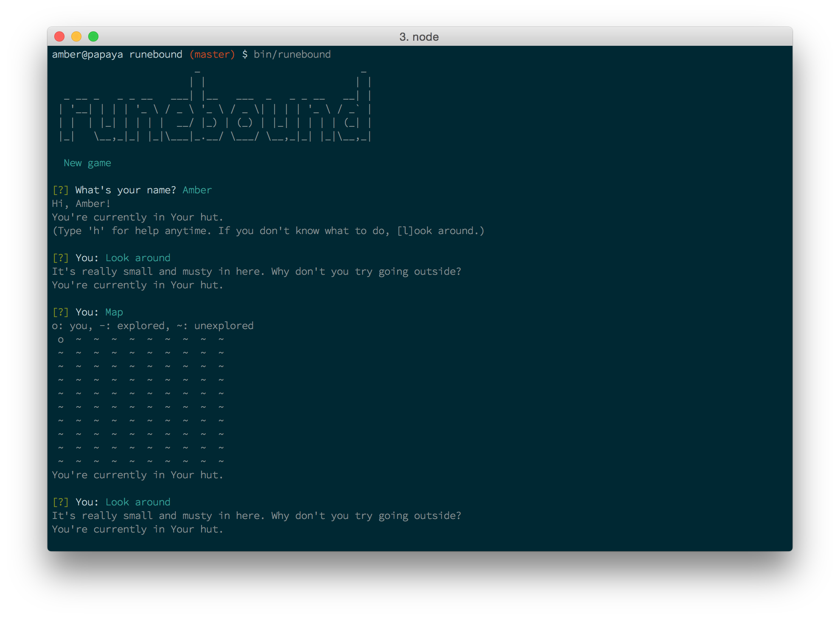The image size is (840, 619).
Task: Click the 'o' player marker on map
Action: 61,340
